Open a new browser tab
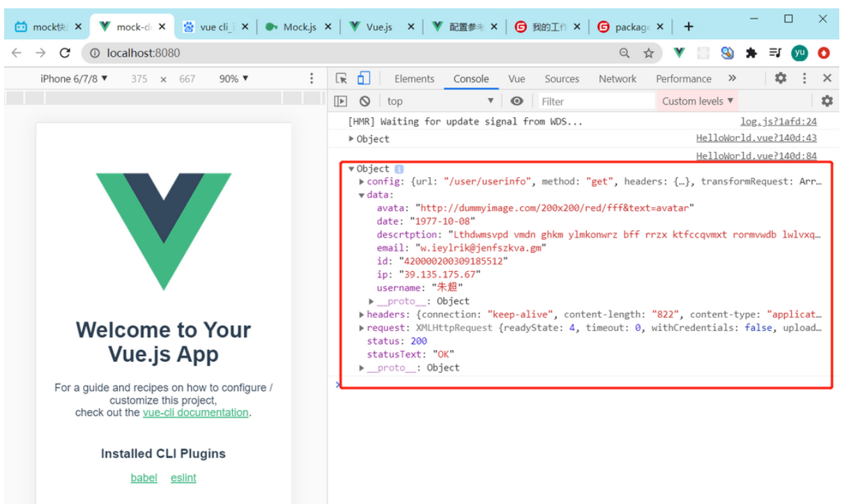 (x=689, y=26)
